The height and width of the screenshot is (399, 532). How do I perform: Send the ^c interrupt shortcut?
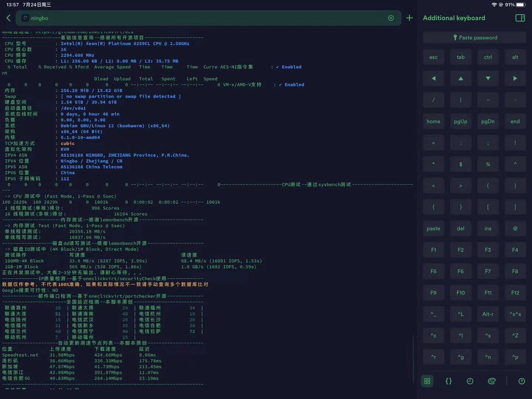coord(433,335)
